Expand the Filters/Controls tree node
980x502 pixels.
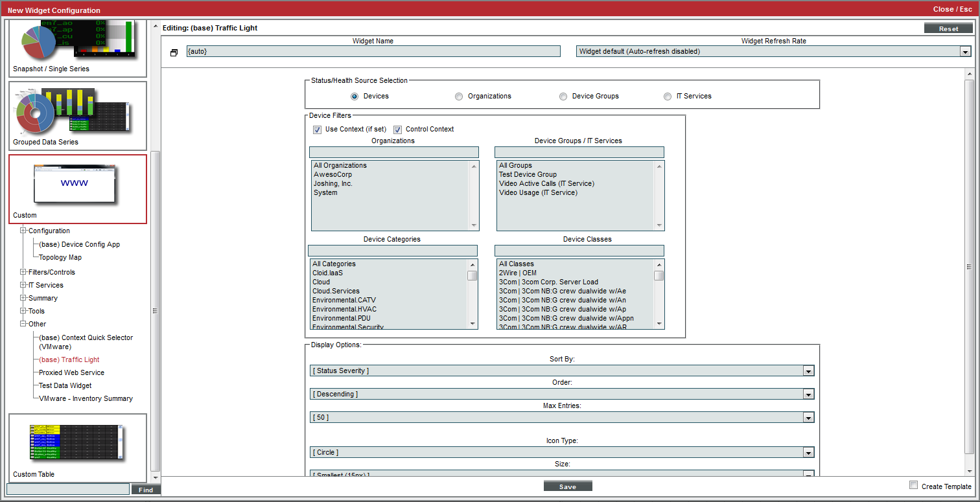point(23,272)
